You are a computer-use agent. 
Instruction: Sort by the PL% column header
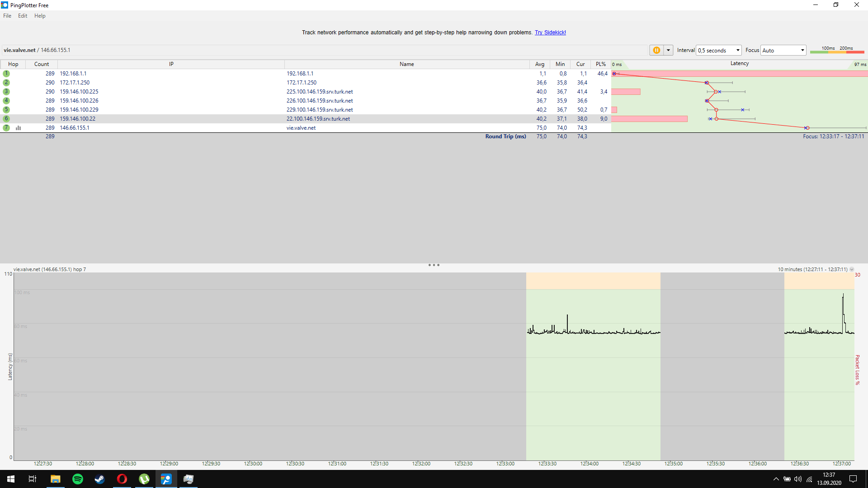pos(600,64)
